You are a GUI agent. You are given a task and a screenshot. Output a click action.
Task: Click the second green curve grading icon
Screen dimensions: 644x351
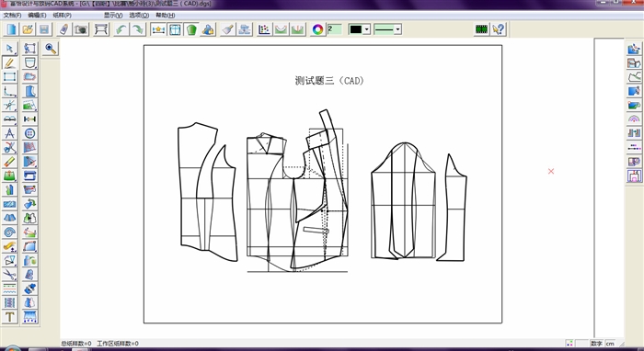pyautogui.click(x=297, y=29)
